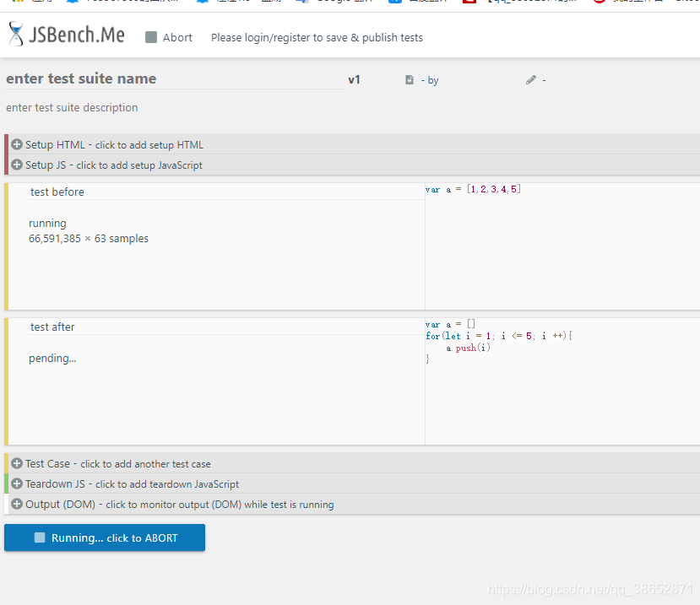This screenshot has width=700, height=605.
Task: Click the stop square icon in Running button
Action: 40,537
